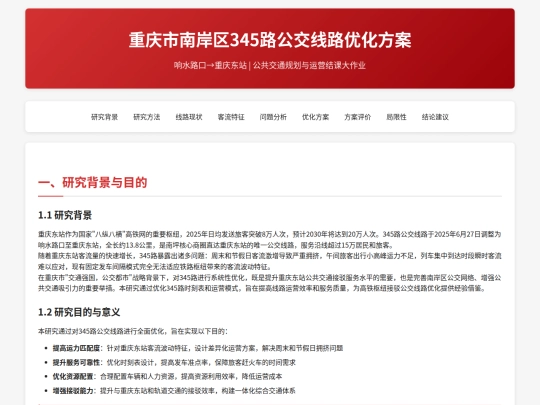Click the heading 一、研究背景与目的
Screen dimensions: 540x405
(x=93, y=183)
